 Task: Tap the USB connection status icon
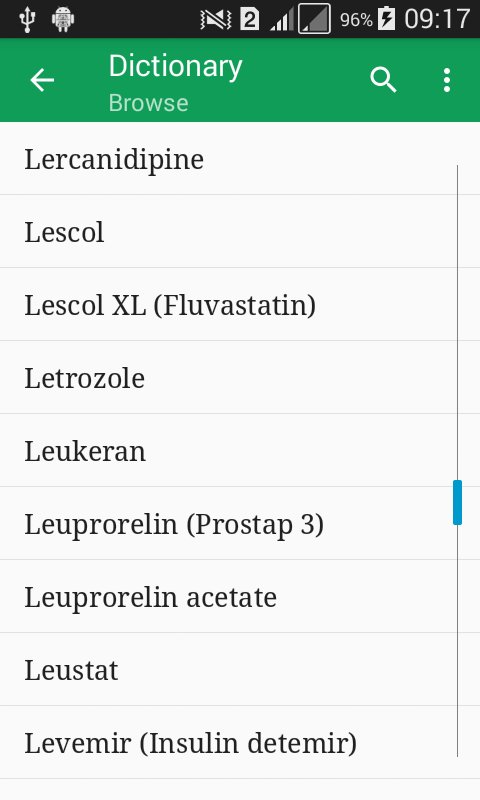[27, 19]
